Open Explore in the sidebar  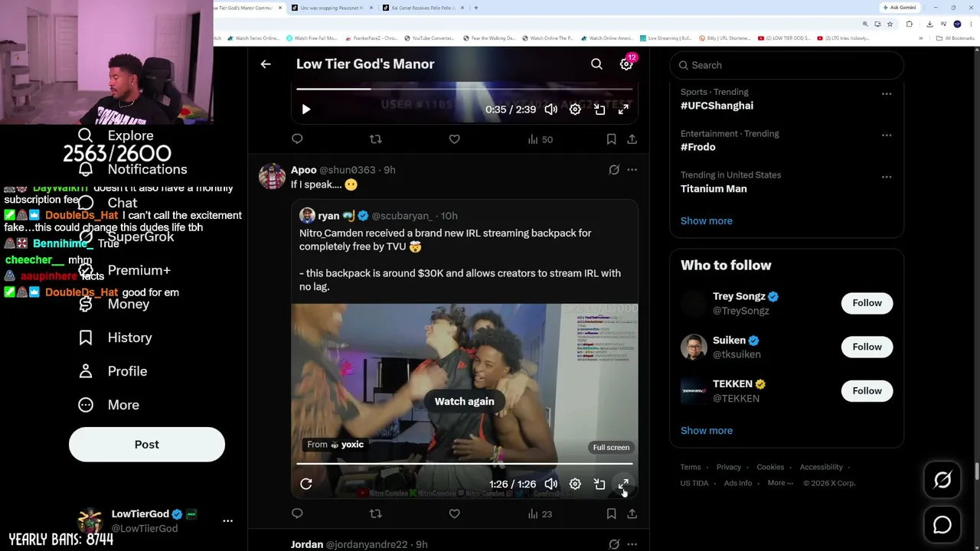click(x=116, y=135)
